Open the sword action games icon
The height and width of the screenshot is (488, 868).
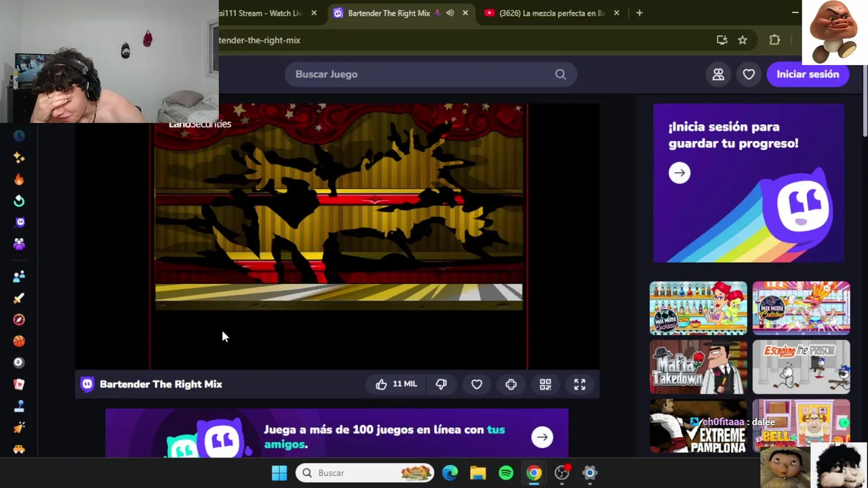click(x=19, y=298)
